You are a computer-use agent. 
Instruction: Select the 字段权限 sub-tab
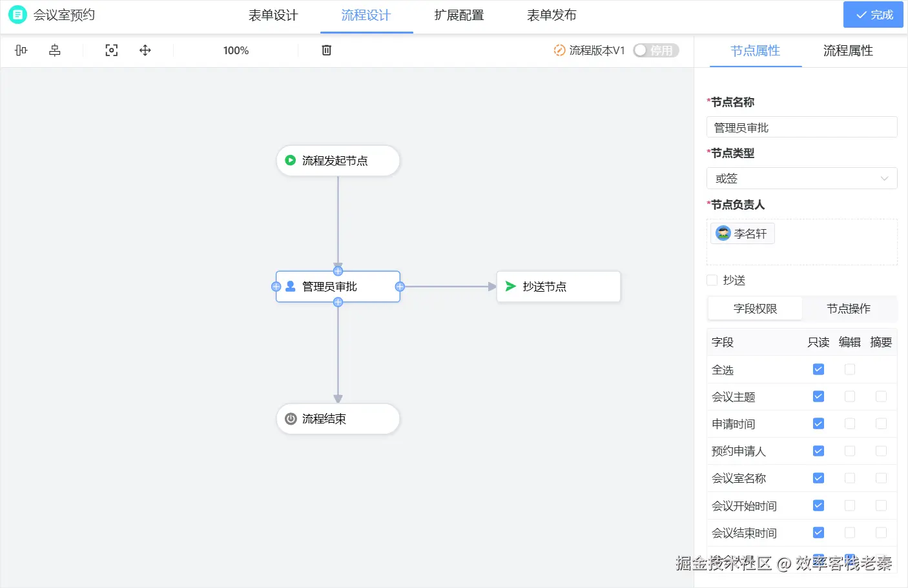pos(756,309)
